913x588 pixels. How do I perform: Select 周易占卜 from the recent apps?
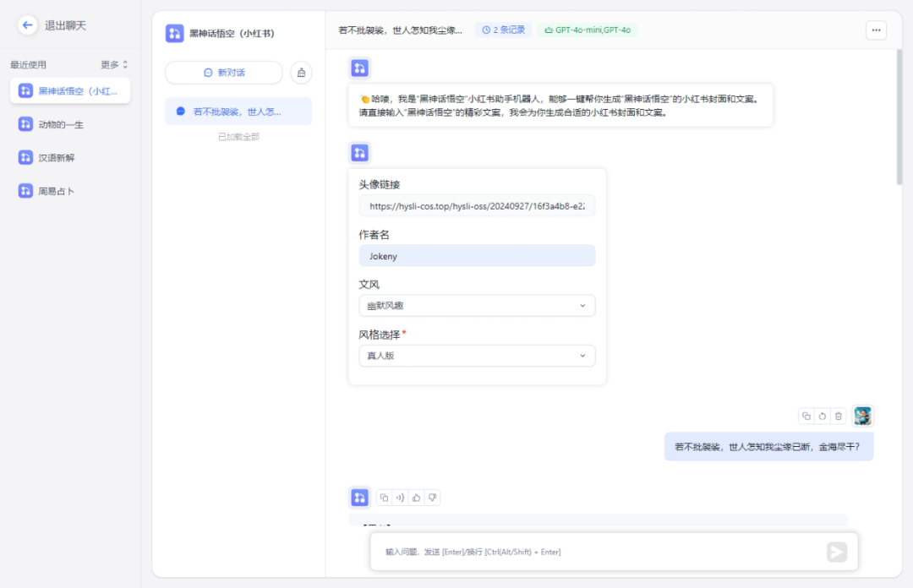pyautogui.click(x=57, y=191)
